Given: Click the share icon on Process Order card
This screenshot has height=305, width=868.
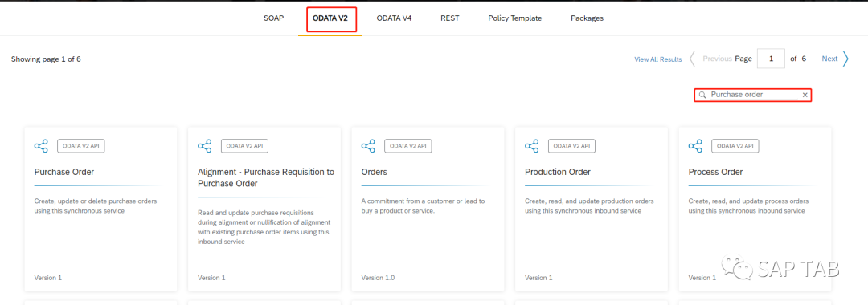Looking at the screenshot, I should [695, 146].
